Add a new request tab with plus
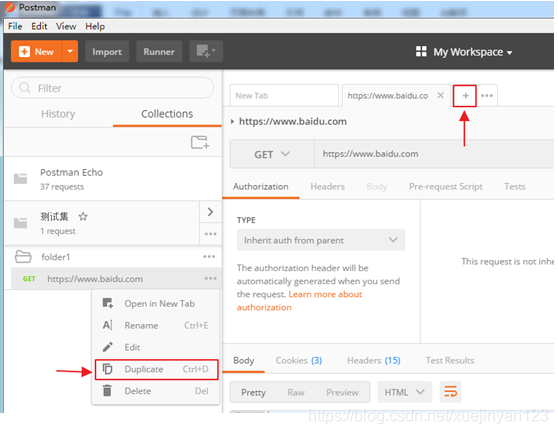This screenshot has height=434, width=558. point(465,96)
